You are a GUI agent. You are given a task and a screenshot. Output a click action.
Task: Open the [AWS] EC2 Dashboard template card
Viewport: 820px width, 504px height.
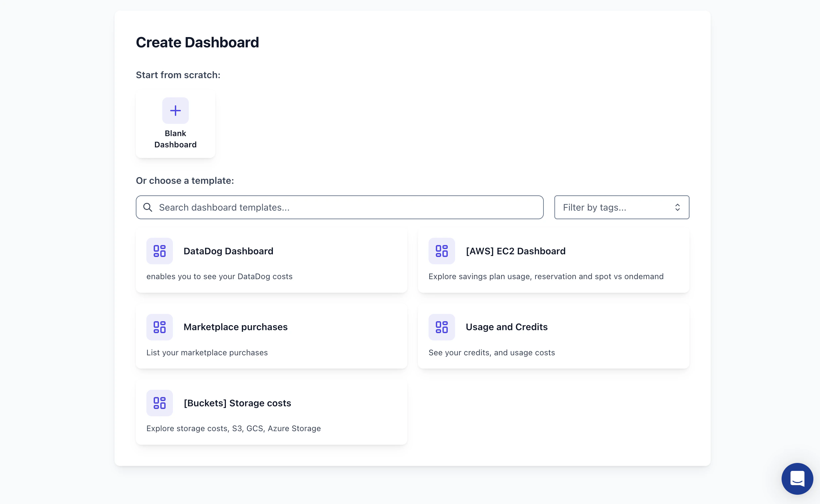click(553, 260)
